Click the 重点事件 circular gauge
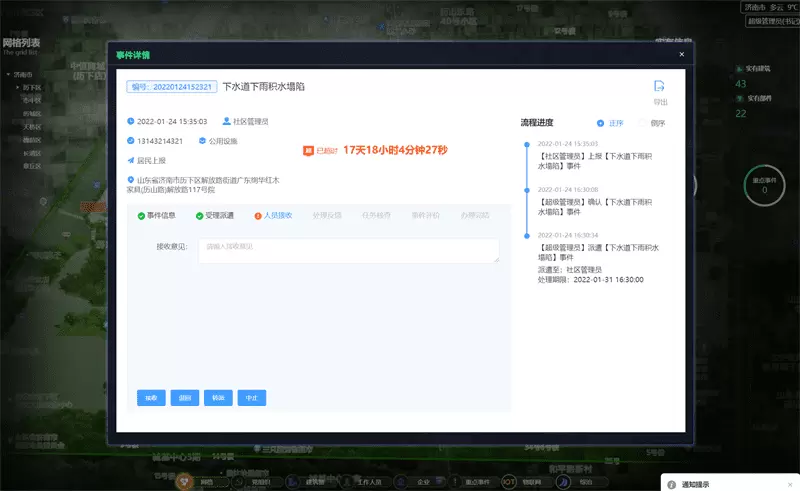The image size is (800, 491). click(764, 185)
